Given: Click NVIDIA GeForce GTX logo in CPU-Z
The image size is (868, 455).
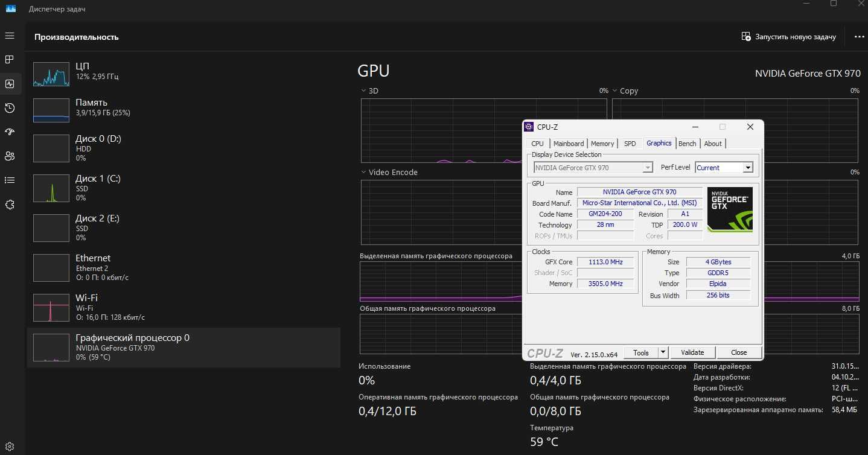Looking at the screenshot, I should [730, 209].
